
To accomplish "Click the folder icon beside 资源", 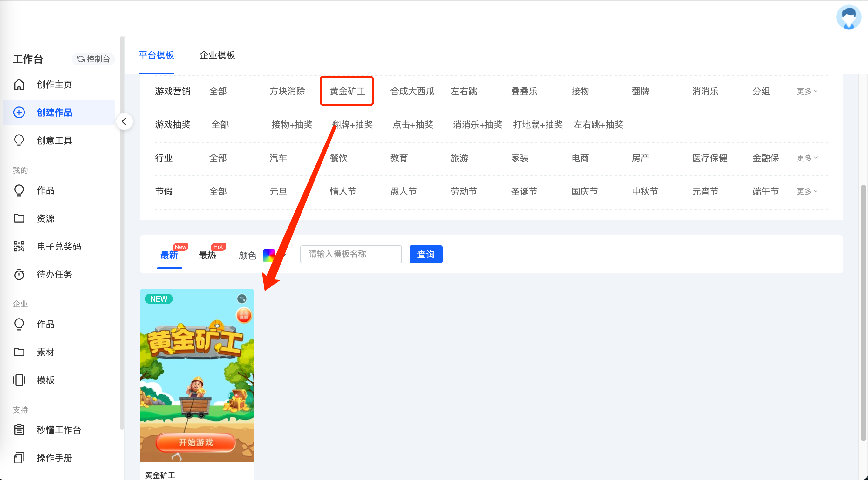I will tap(19, 218).
